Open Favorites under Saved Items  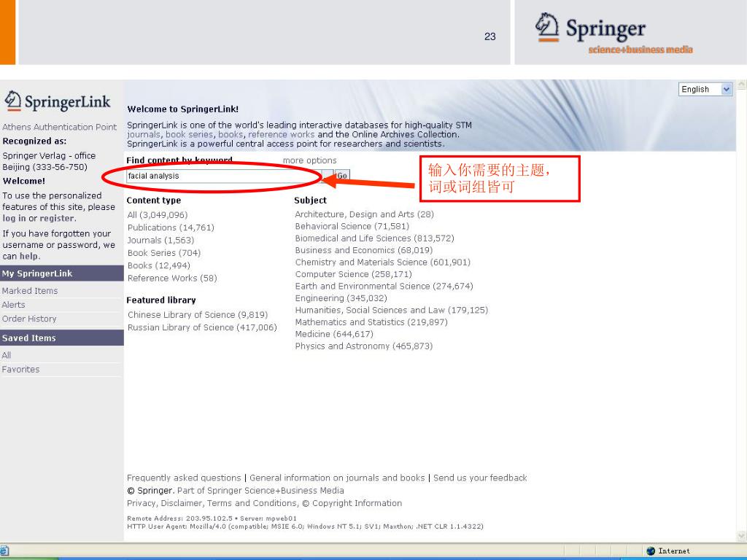click(20, 370)
